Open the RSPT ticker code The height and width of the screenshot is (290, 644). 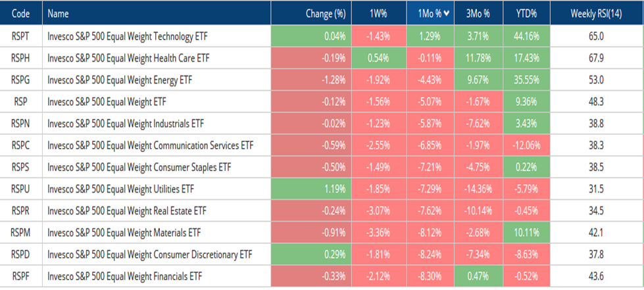20,37
